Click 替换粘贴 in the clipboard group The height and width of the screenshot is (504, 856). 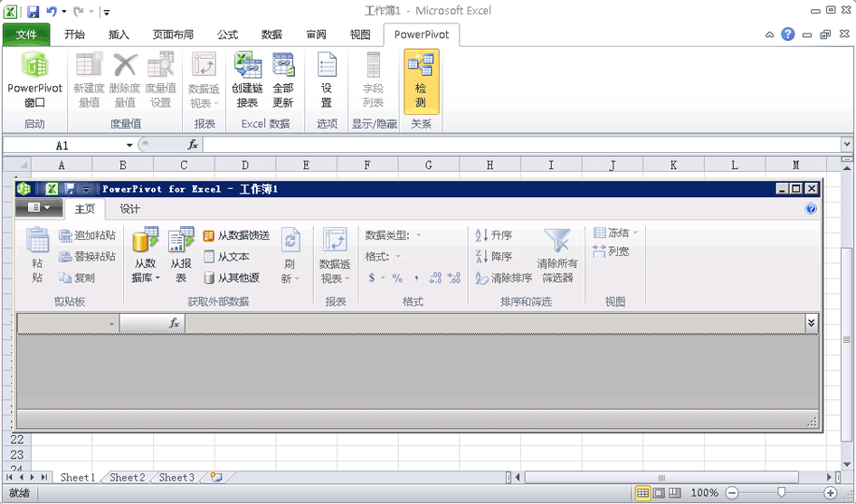point(88,256)
